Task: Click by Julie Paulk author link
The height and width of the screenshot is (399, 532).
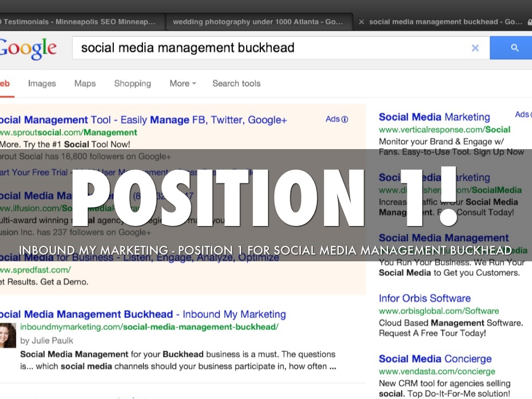Action: point(47,341)
